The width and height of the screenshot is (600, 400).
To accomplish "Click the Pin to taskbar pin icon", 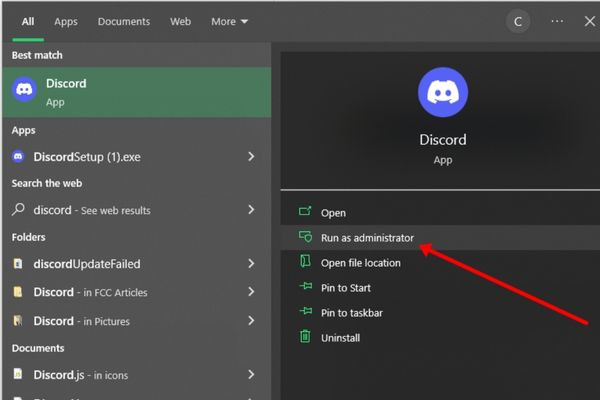I will click(305, 311).
